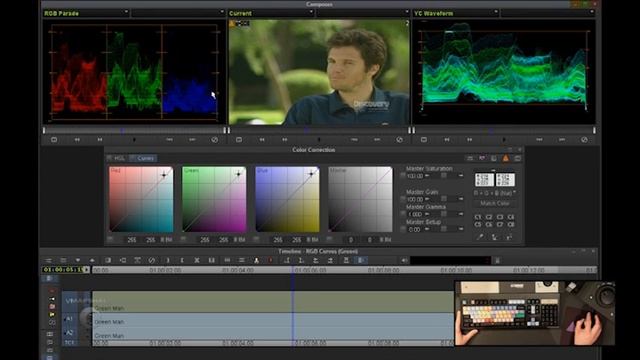Click the timecode display 01:00:05:1
Image resolution: width=640 pixels, height=360 pixels.
click(x=63, y=270)
